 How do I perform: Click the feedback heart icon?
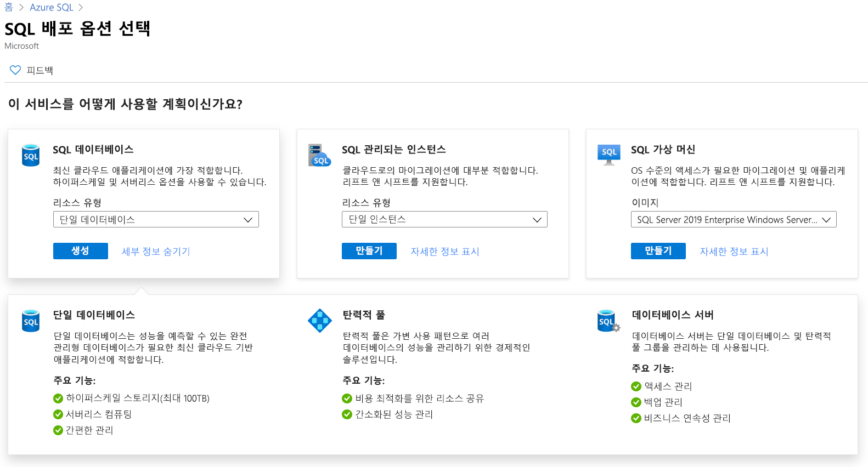coord(15,70)
